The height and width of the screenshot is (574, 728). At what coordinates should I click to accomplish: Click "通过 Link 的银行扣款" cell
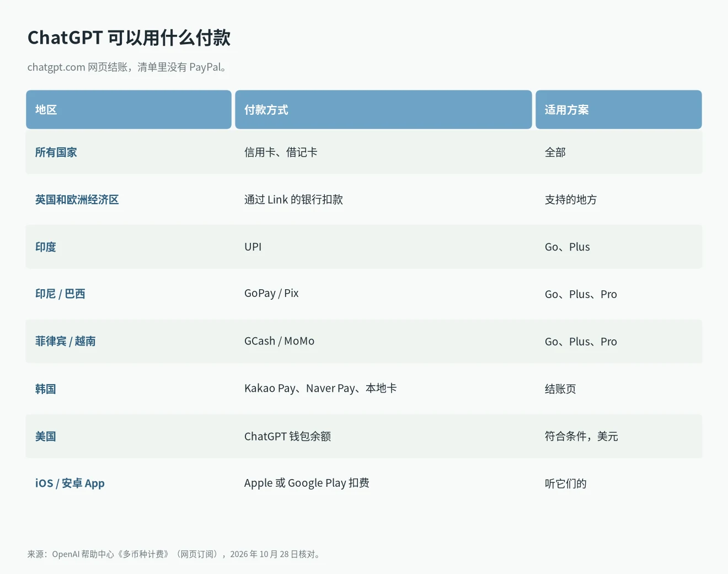(x=293, y=200)
